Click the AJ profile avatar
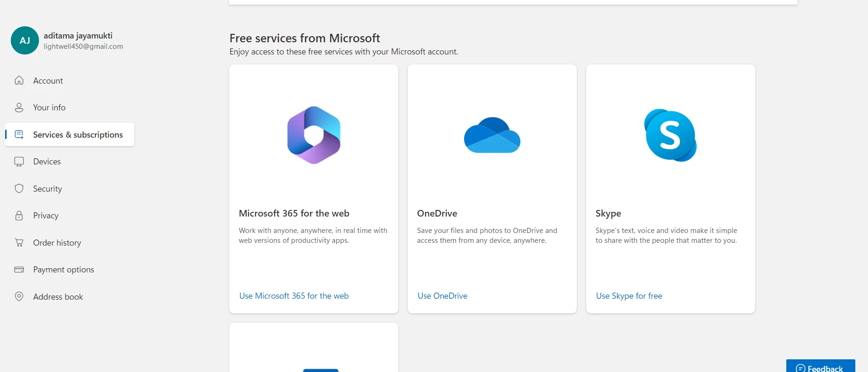The image size is (868, 372). 25,40
